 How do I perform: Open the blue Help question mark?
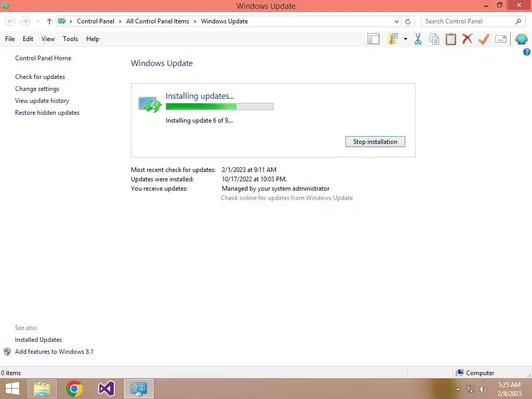(527, 52)
